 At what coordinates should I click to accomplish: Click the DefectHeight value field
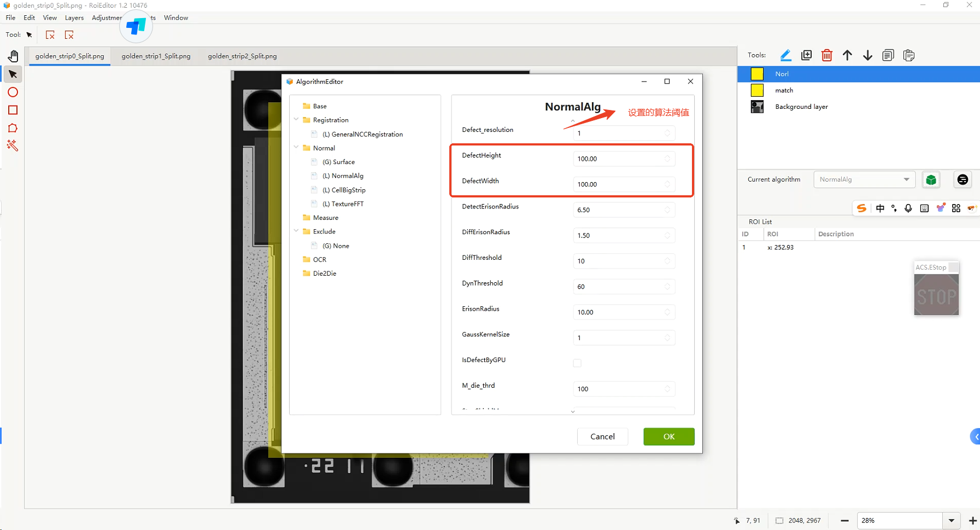[619, 159]
